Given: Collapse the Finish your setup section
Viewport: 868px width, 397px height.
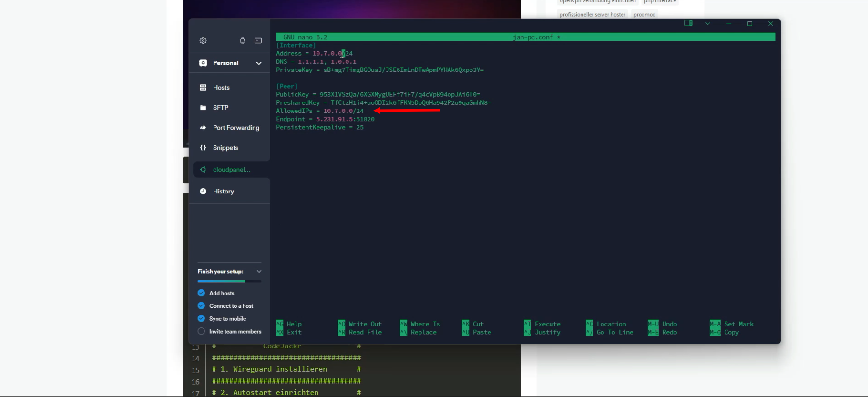Looking at the screenshot, I should point(259,272).
